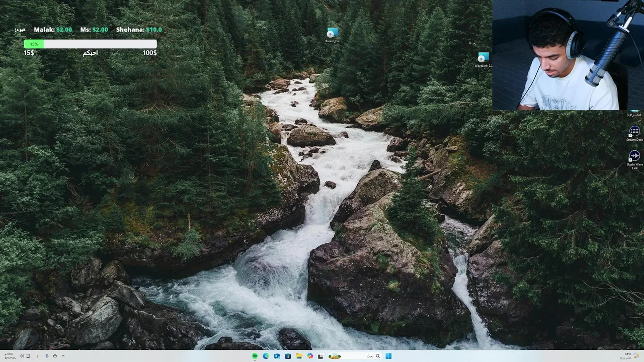
Task: Click the webcam overlay video
Action: (568, 55)
